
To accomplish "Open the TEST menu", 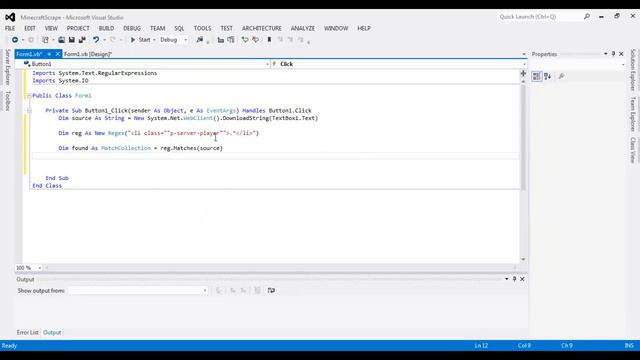I will 227,29.
